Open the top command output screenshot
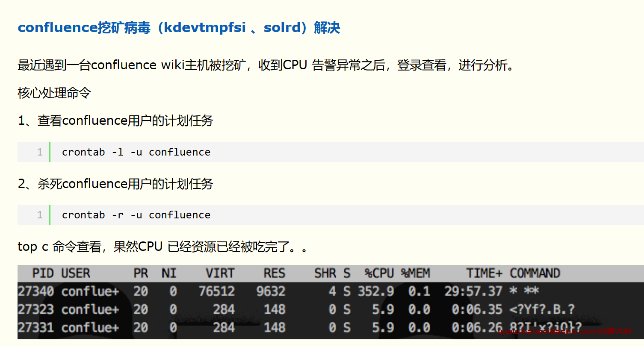The height and width of the screenshot is (347, 644). pos(331,302)
